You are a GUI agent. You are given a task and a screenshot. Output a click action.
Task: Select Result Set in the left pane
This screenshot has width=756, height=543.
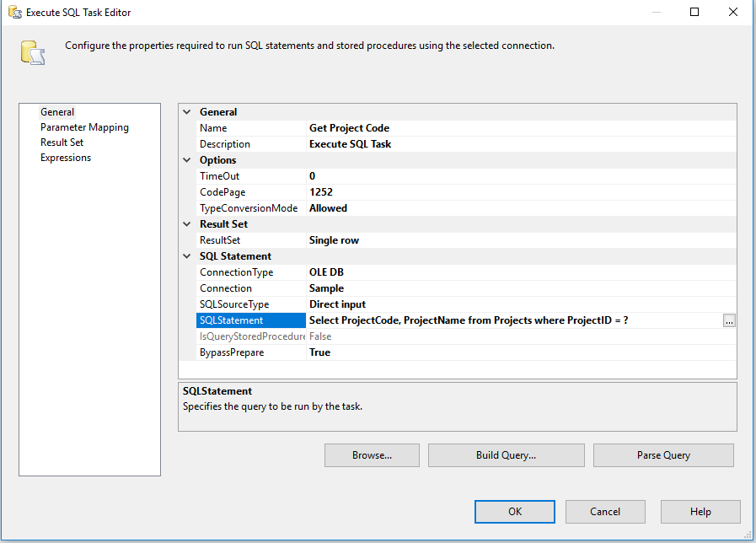[62, 142]
